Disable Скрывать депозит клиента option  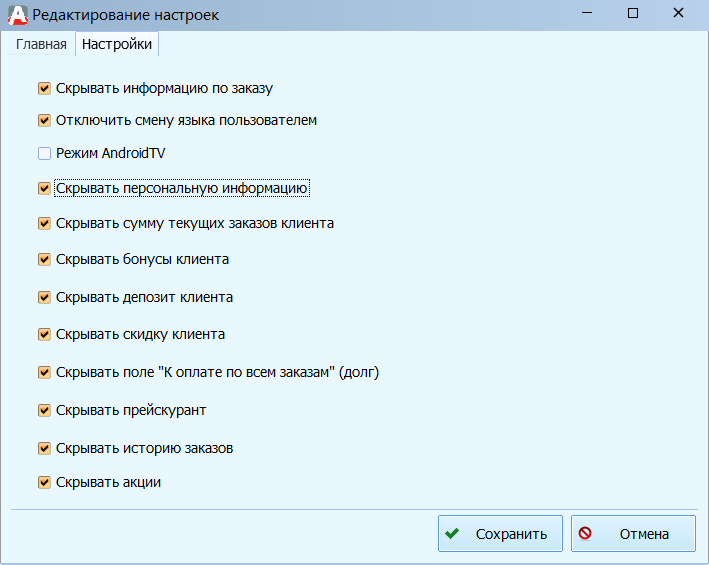coord(44,297)
